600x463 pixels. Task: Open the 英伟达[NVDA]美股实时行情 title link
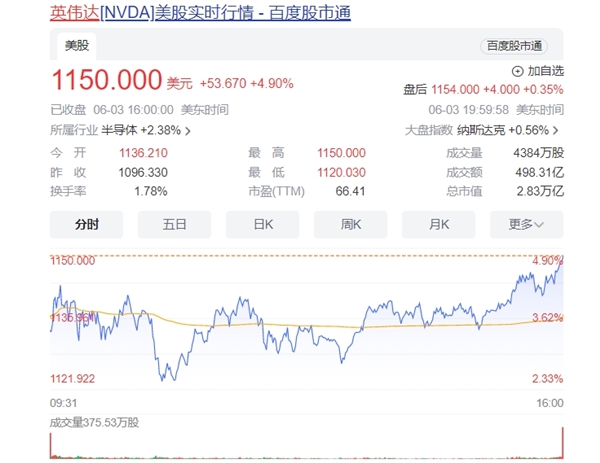(x=200, y=13)
